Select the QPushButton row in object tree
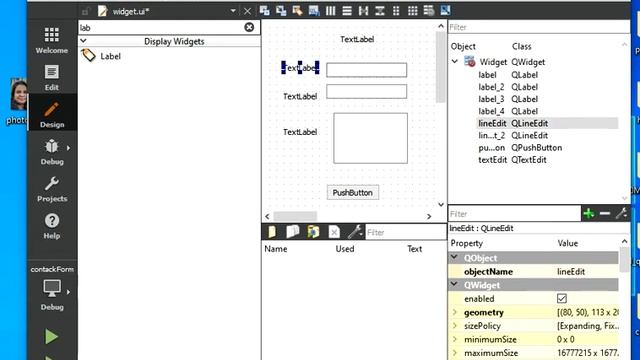The image size is (640, 360). [547, 147]
